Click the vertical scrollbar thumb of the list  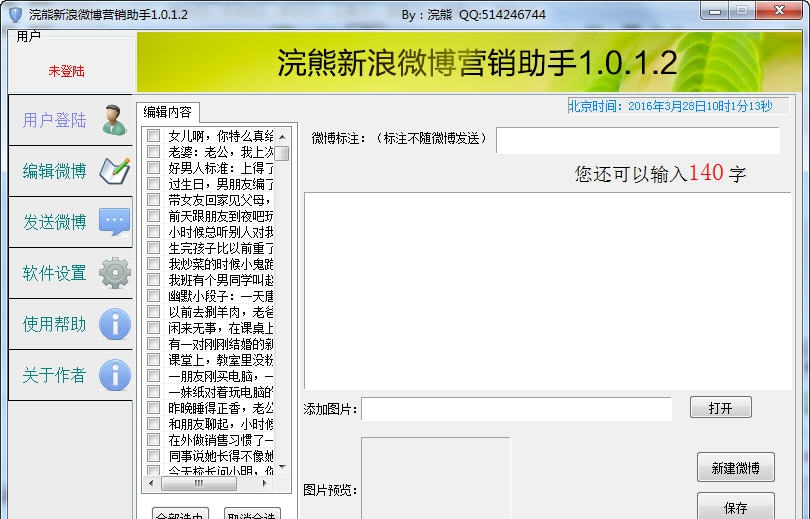click(282, 153)
